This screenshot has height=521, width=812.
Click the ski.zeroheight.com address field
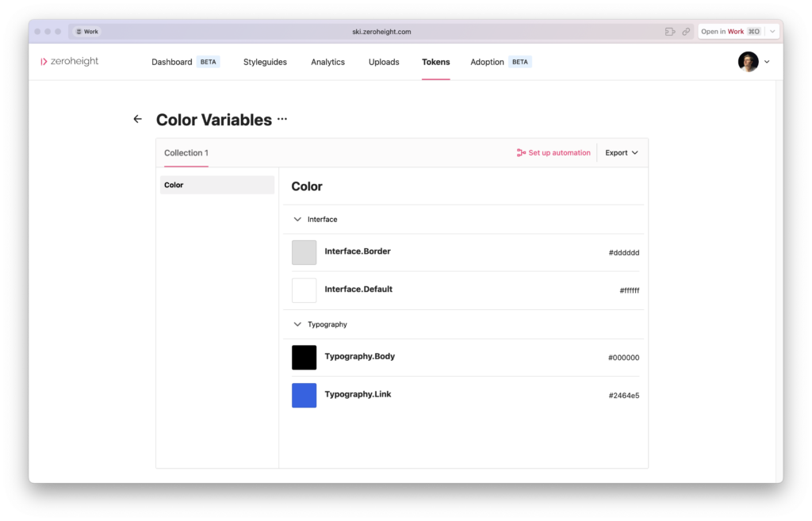381,32
